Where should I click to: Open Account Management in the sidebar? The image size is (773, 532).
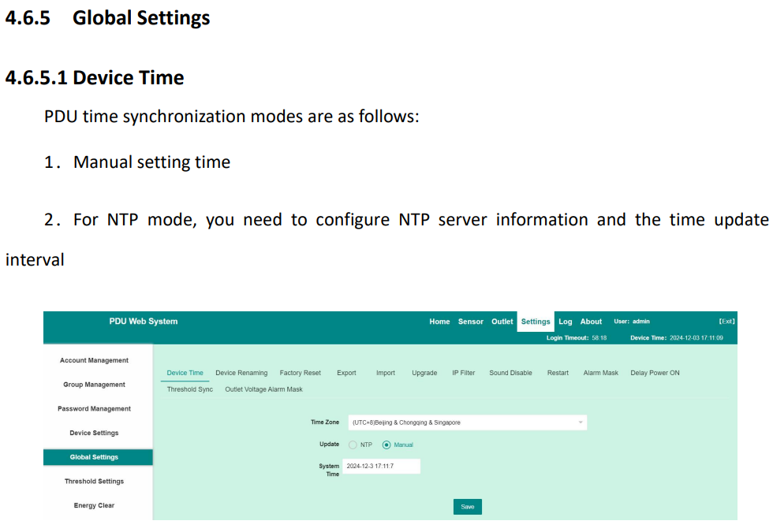click(x=94, y=361)
